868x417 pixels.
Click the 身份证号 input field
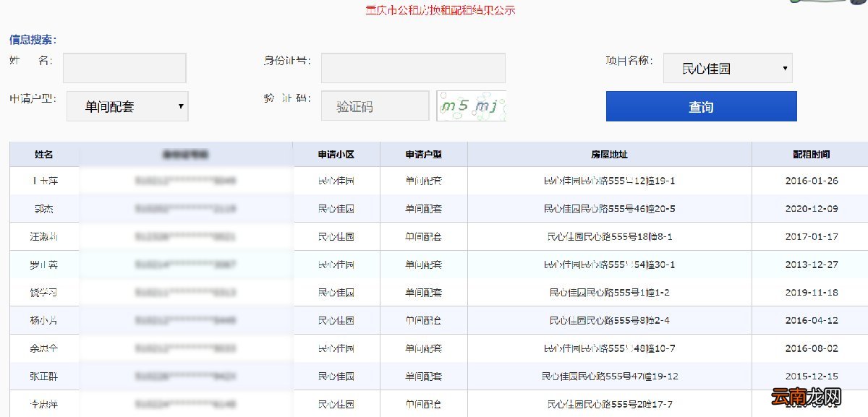[x=412, y=67]
